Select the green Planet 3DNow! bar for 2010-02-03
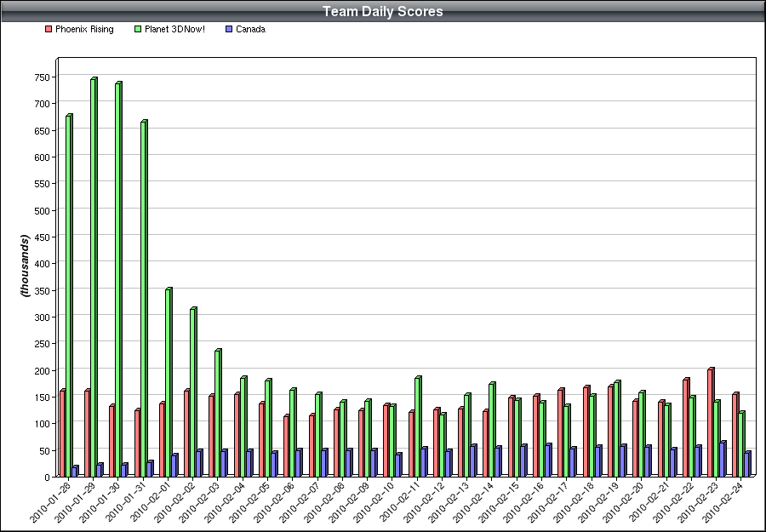This screenshot has height=532, width=766. pyautogui.click(x=219, y=413)
